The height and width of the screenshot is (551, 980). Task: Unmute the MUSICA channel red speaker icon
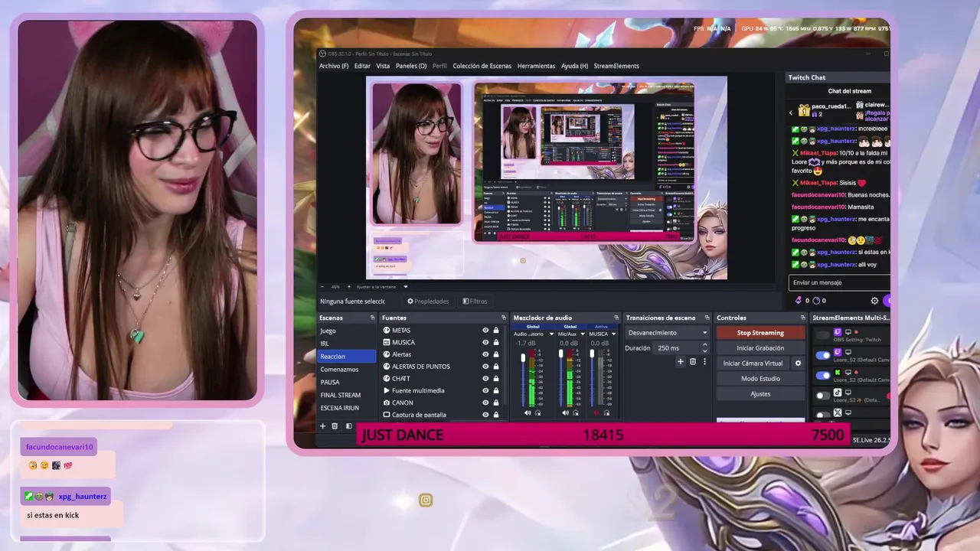tap(596, 413)
